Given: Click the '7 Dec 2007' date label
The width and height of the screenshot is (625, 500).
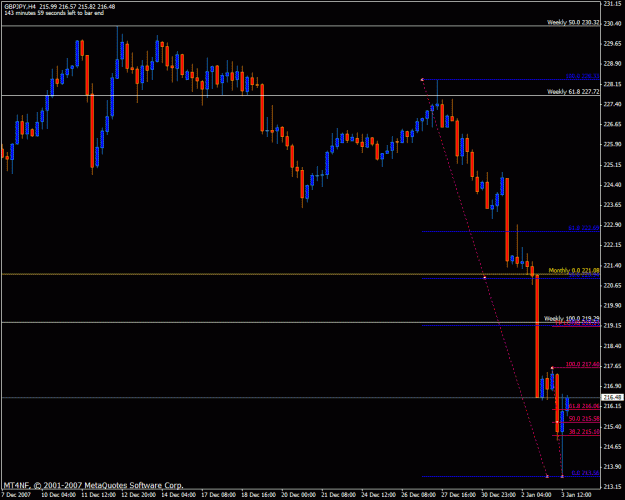Looking at the screenshot, I should pyautogui.click(x=15, y=495).
